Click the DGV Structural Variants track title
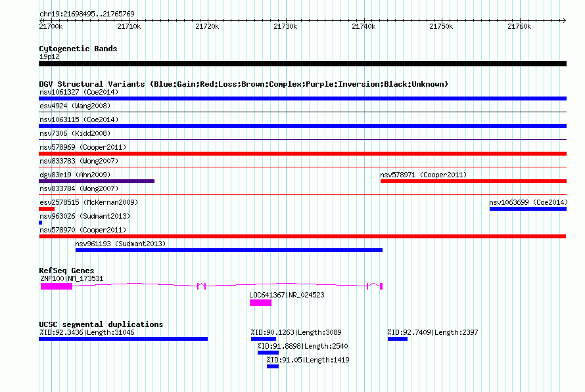Screen dimensions: 585x392 (x=244, y=84)
